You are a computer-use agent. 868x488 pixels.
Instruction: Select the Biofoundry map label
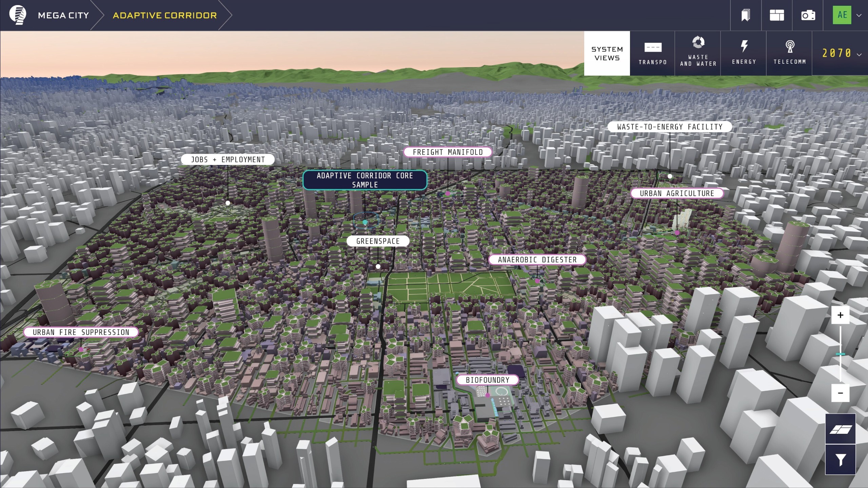pos(487,380)
